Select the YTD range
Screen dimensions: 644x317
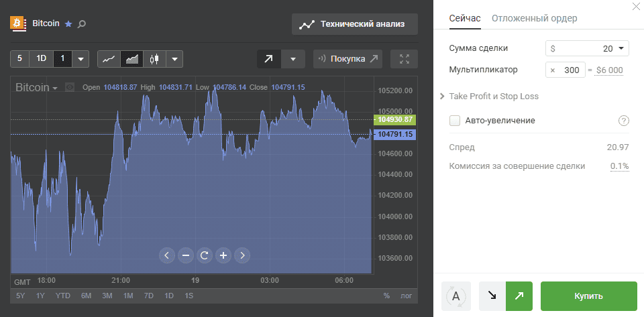[63, 296]
